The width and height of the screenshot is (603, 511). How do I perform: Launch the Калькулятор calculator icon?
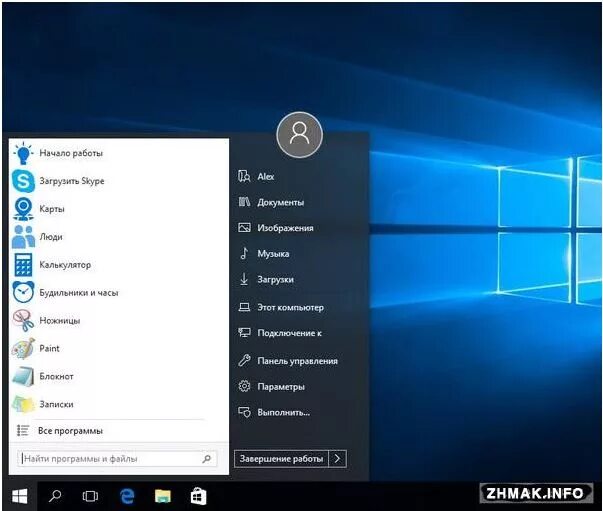pos(23,265)
